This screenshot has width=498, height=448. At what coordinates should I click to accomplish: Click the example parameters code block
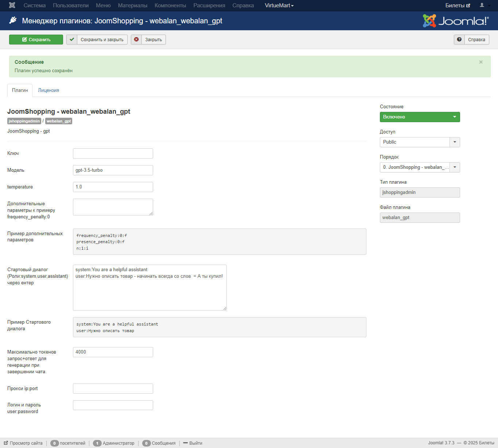(x=219, y=242)
